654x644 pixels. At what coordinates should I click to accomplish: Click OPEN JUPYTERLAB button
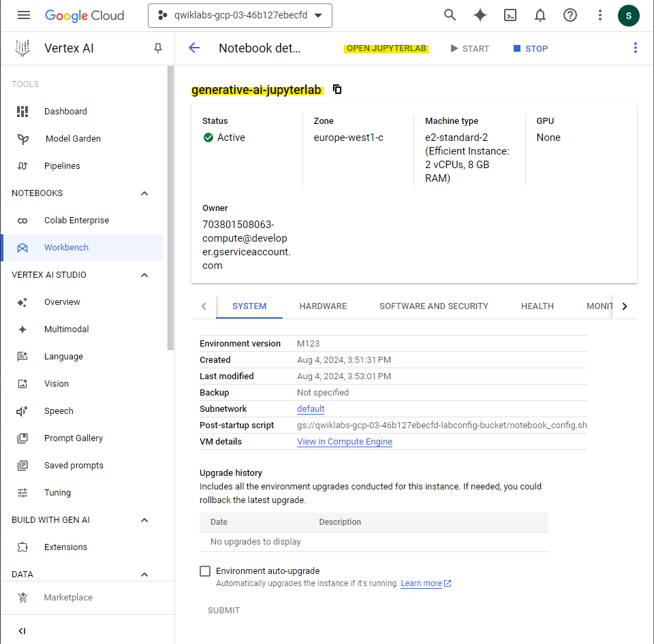(386, 48)
